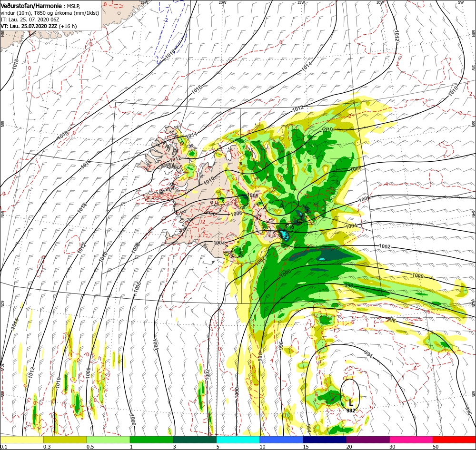Select the dark green 3 mm legend swatch
Image resolution: width=476 pixels, height=450 pixels.
tap(195, 440)
